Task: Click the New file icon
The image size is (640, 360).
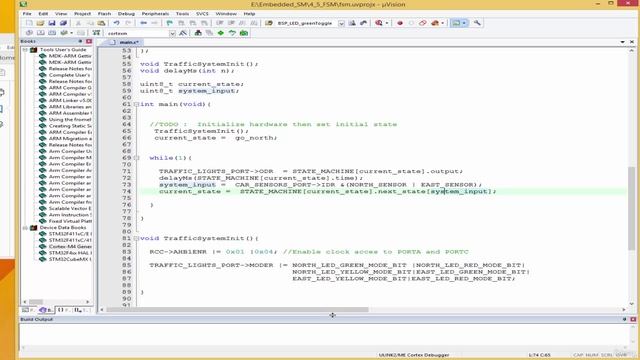Action: [29, 23]
